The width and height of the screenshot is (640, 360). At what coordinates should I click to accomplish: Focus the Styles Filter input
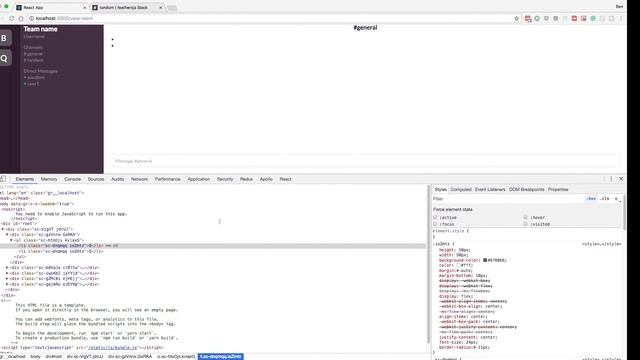508,199
